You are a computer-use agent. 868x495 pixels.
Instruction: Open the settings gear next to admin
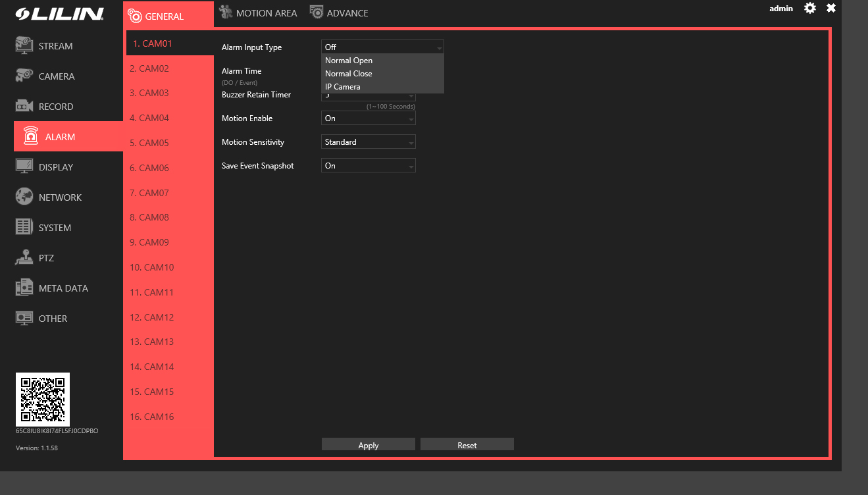click(810, 9)
